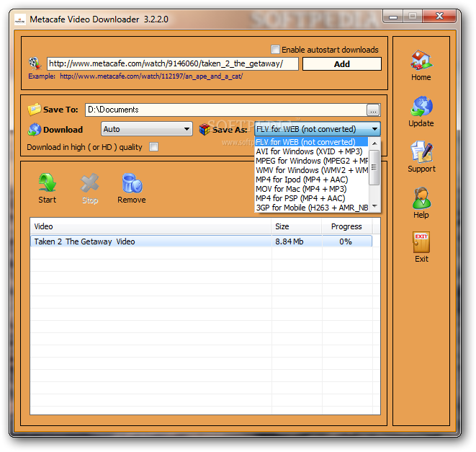Choose 3GP for Mobile format option
This screenshot has height=452, width=476.
(x=312, y=208)
